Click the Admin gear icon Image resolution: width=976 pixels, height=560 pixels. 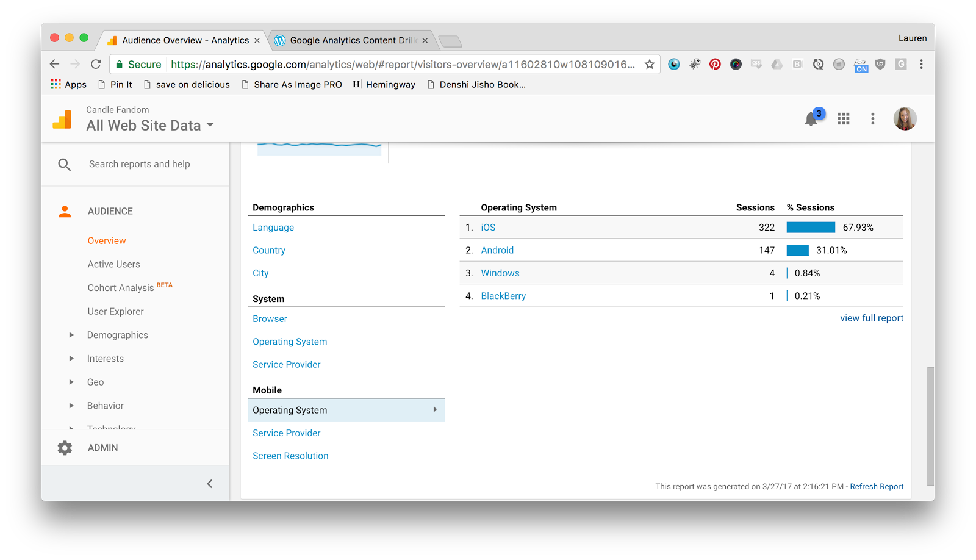pos(65,448)
